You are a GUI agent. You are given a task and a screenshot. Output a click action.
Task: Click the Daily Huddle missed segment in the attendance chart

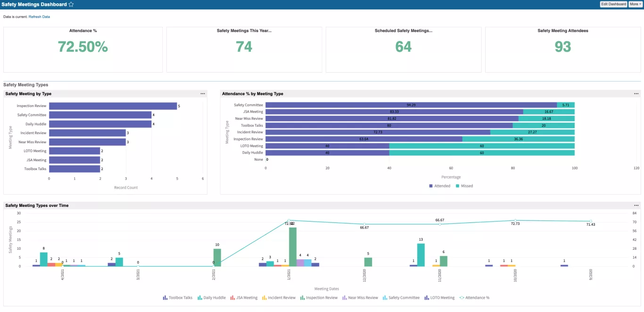click(482, 153)
